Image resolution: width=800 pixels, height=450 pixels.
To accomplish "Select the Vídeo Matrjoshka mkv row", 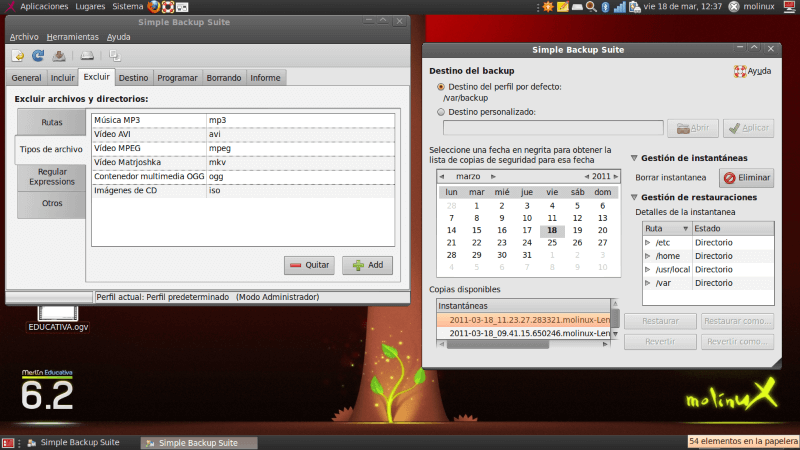I will (x=243, y=162).
